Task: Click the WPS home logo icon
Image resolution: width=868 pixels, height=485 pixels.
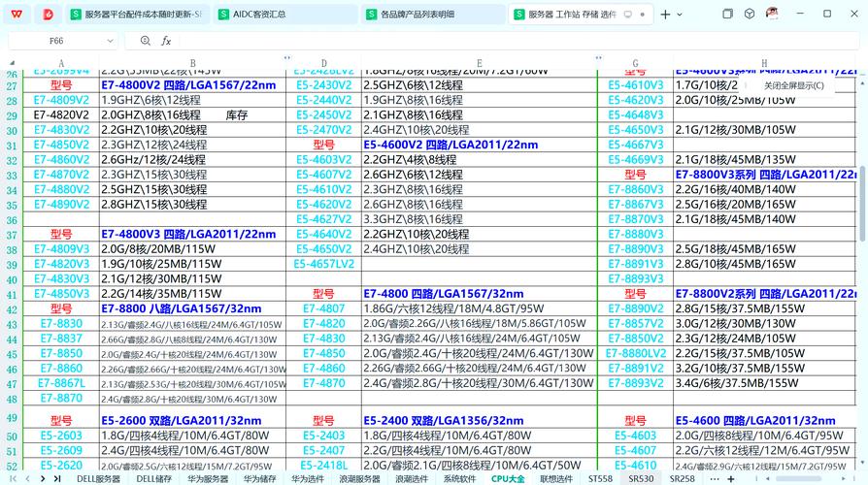Action: (x=17, y=15)
